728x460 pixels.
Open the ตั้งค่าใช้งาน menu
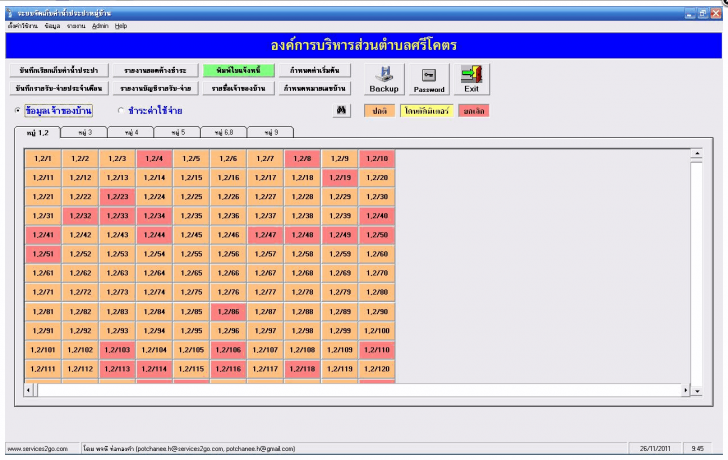[x=22, y=26]
